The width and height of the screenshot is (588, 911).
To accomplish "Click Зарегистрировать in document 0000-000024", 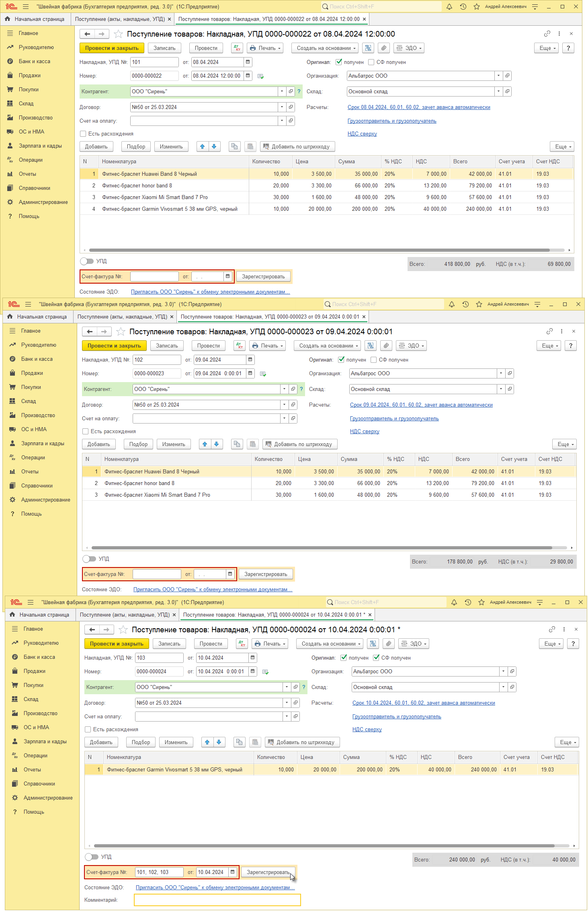I will (268, 872).
